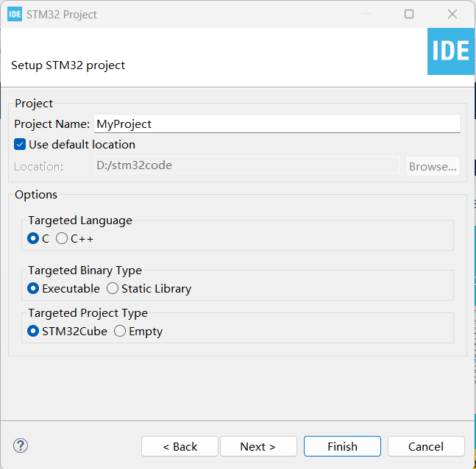This screenshot has height=469, width=476.
Task: Click the Project Name input field
Action: (277, 123)
